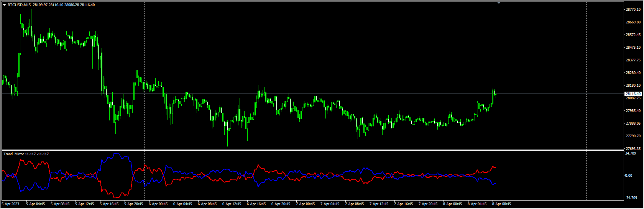Viewport: 644px width, 209px height.
Task: Click the 6 Apr 00:45 time label
Action: pyautogui.click(x=158, y=204)
